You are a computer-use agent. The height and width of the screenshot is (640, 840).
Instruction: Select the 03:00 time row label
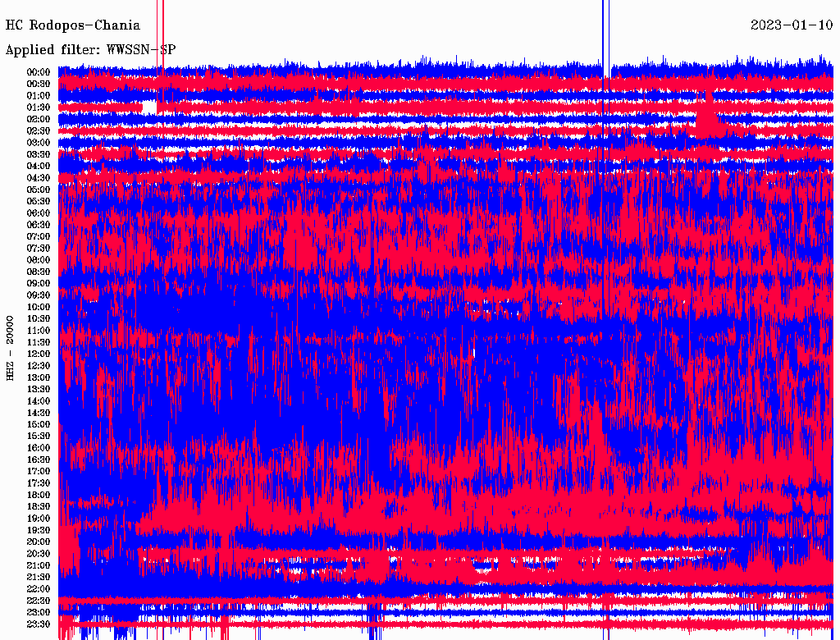(x=39, y=143)
